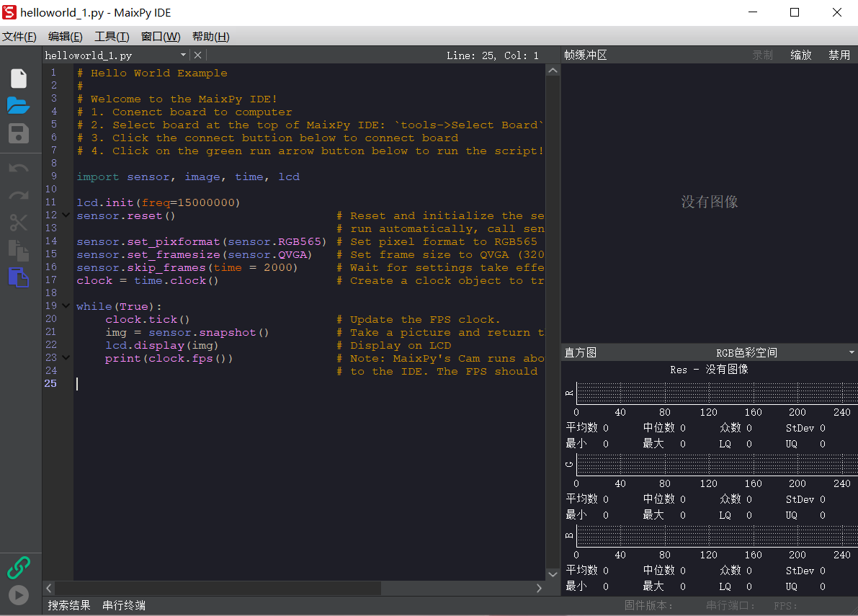This screenshot has width=858, height=616.
Task: Run the script with the play button
Action: (19, 594)
